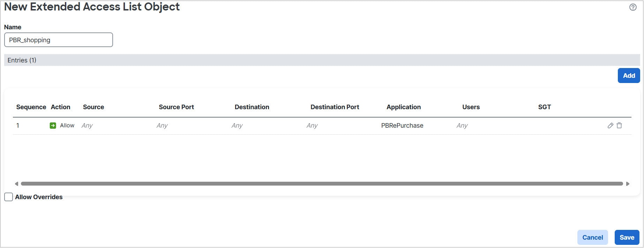Click the Source Port column header
This screenshot has height=248, width=644.
tap(176, 107)
